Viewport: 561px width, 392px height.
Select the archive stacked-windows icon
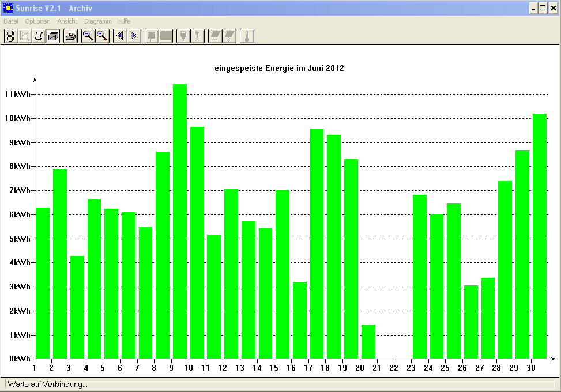coord(53,36)
